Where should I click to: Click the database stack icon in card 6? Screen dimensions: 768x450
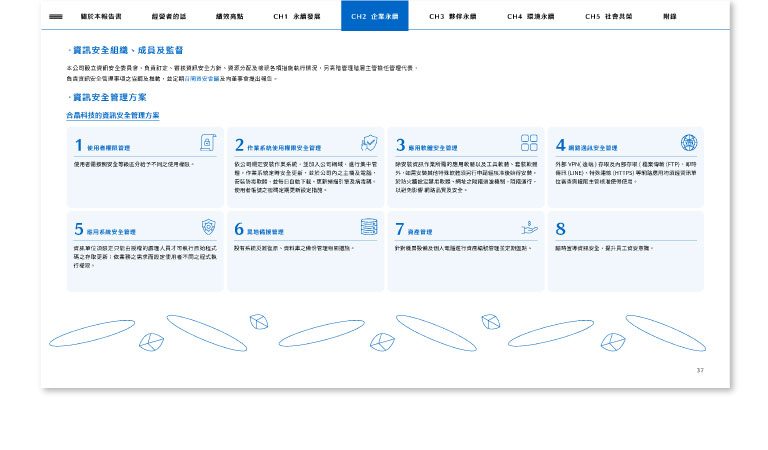[369, 227]
